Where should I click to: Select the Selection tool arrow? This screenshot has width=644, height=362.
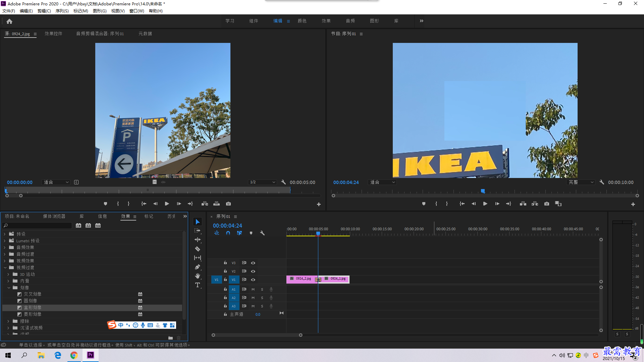198,222
